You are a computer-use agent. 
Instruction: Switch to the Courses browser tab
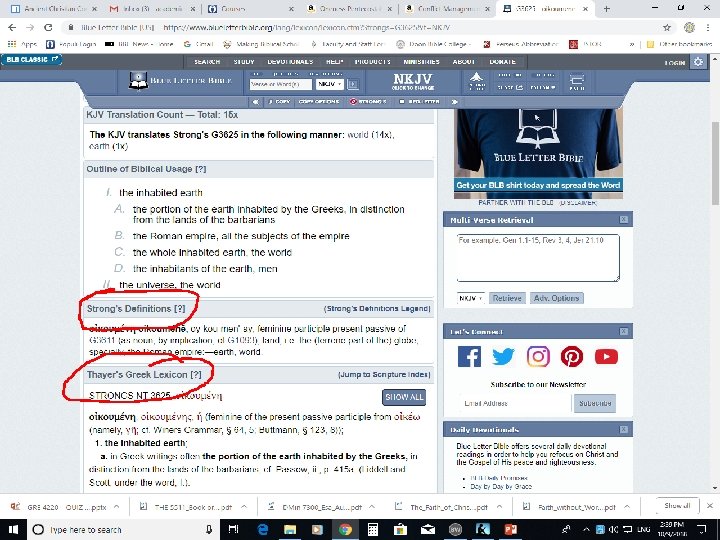[250, 9]
